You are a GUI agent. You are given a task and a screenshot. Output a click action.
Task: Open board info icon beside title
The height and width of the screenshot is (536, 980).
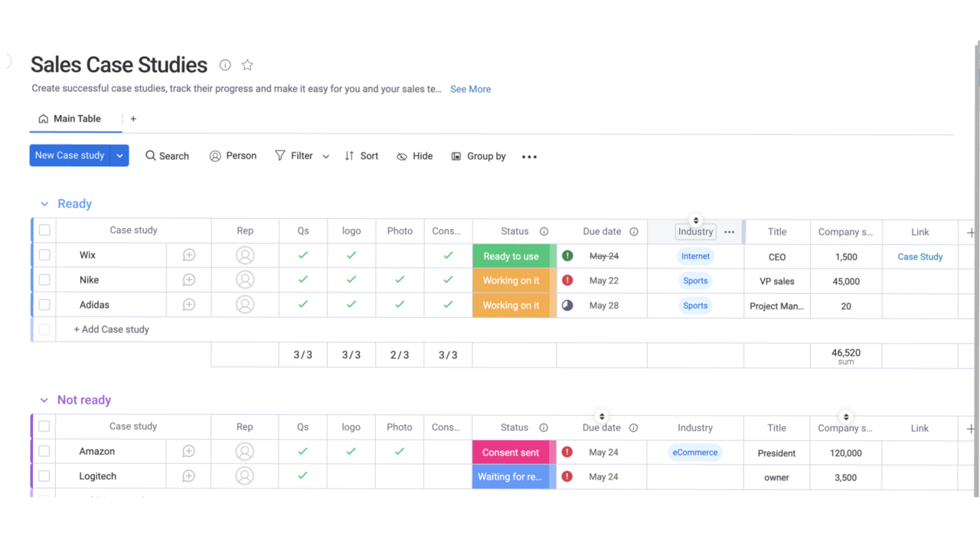click(x=225, y=65)
